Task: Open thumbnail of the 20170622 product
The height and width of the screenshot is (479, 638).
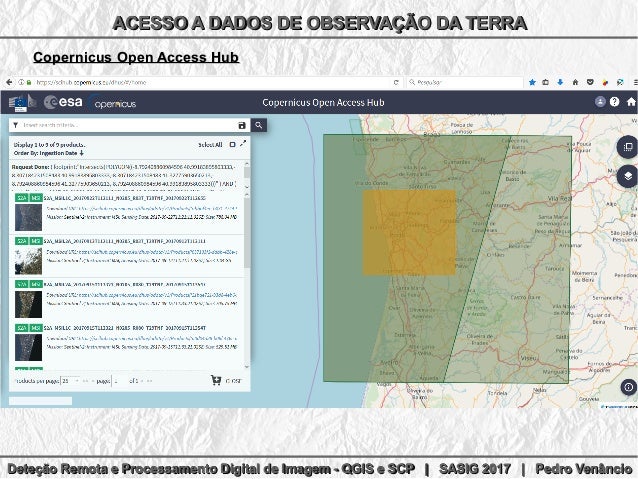Action: [x=28, y=217]
